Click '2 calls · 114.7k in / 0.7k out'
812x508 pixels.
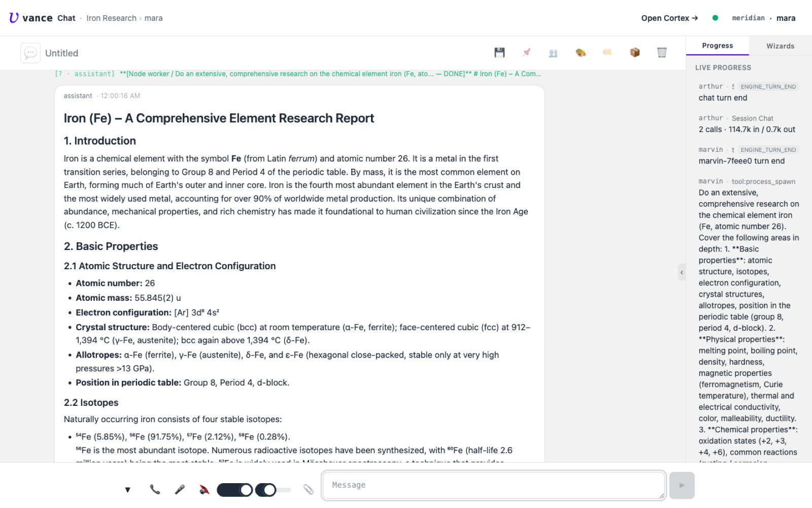747,129
